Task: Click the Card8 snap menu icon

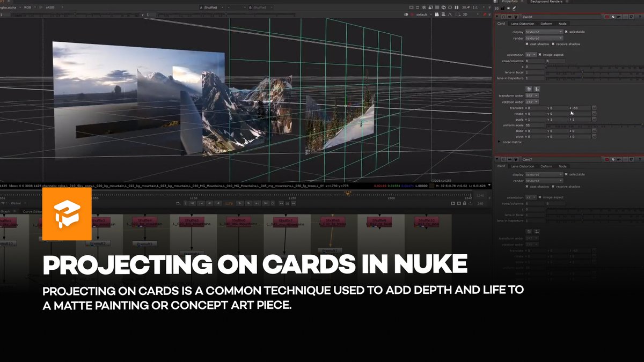Action: (x=537, y=89)
